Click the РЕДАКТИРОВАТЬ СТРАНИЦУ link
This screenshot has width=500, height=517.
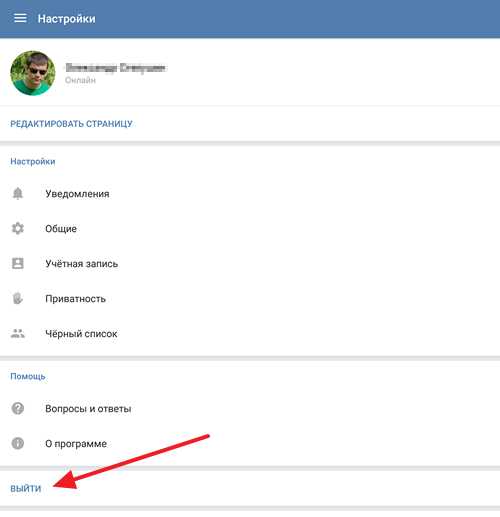pos(71,124)
